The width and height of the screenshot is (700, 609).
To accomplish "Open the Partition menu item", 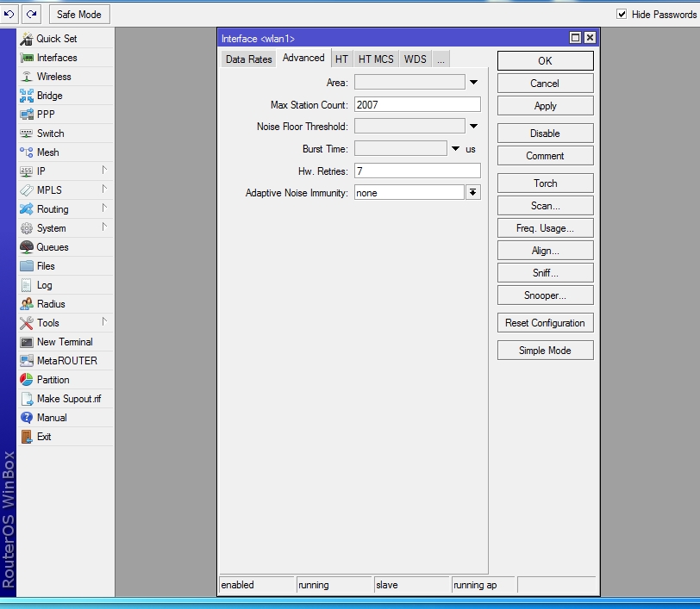I will pyautogui.click(x=53, y=380).
